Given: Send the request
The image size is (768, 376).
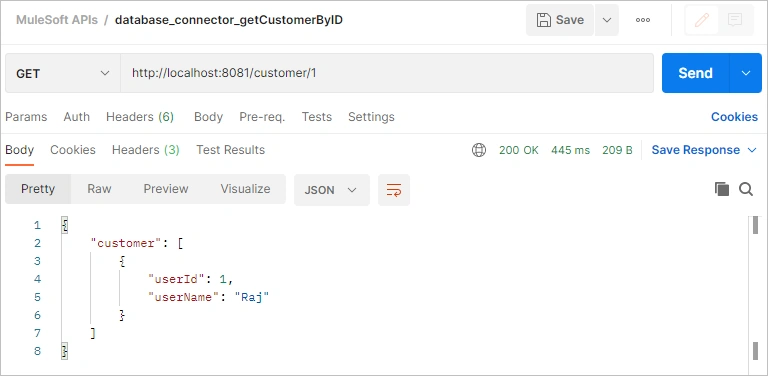Looking at the screenshot, I should [696, 73].
